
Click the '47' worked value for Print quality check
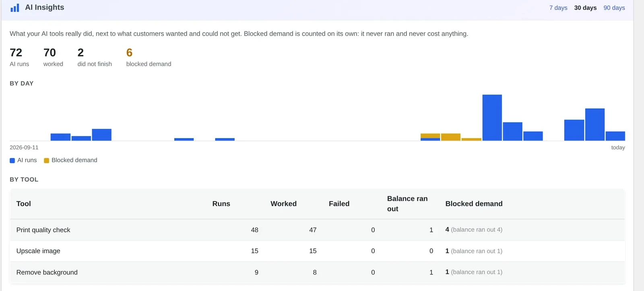(x=313, y=230)
